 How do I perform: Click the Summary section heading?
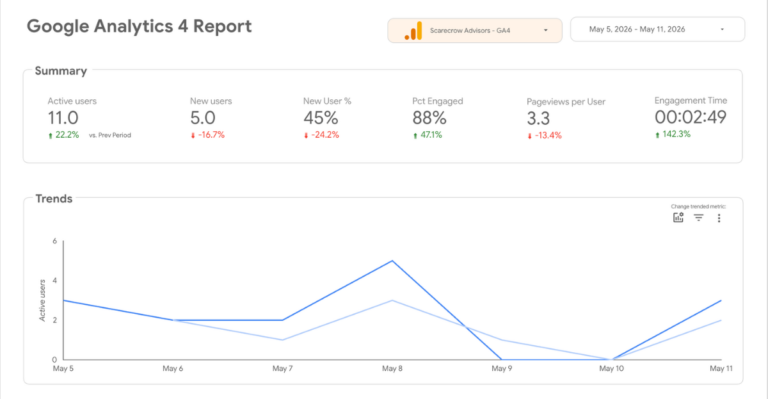point(61,71)
